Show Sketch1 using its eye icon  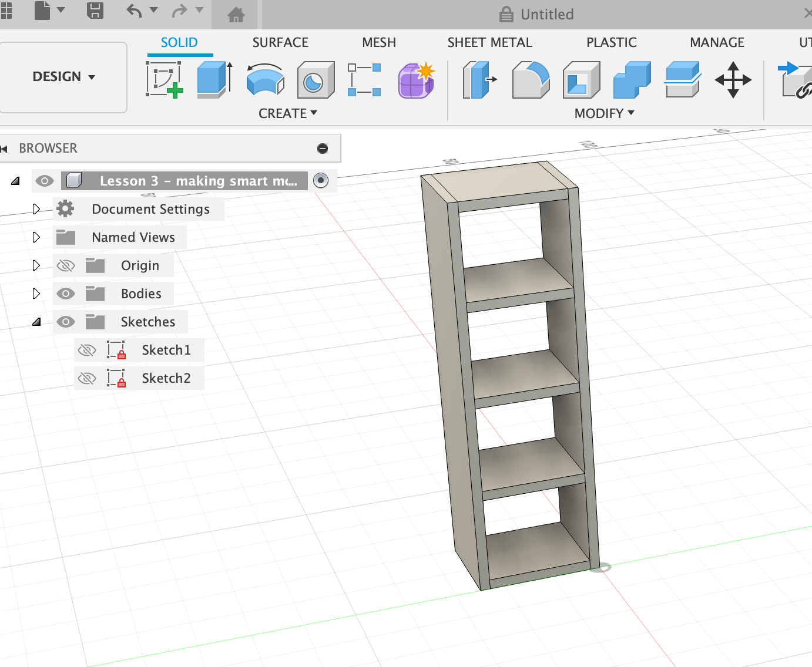[x=87, y=351]
